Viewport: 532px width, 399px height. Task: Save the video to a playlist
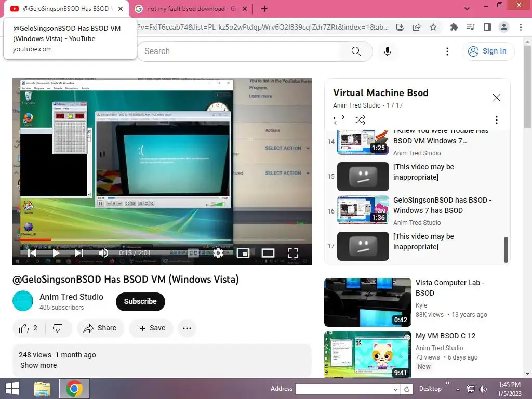coord(151,328)
